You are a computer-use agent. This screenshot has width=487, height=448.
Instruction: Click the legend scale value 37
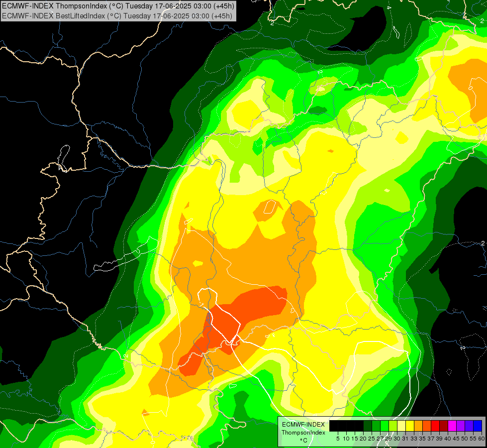click(431, 439)
